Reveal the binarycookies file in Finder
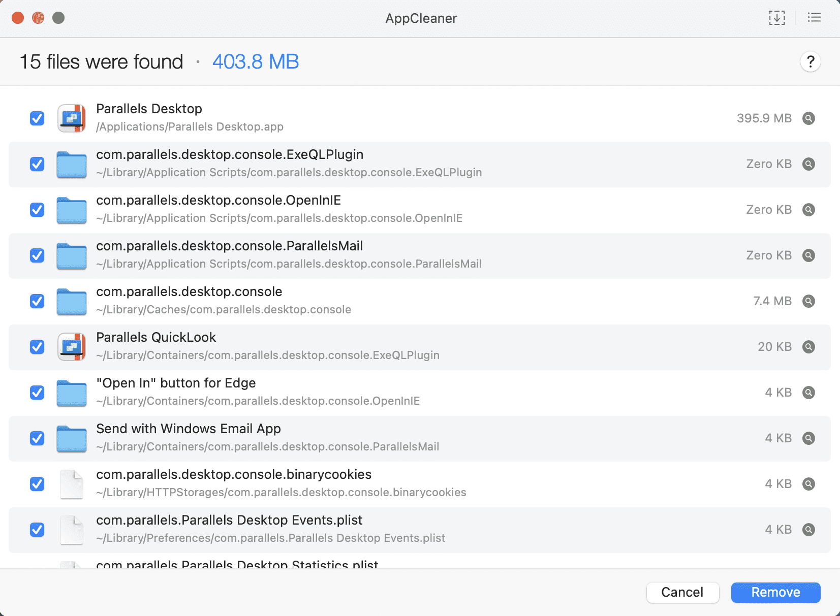The height and width of the screenshot is (616, 840). tap(808, 484)
